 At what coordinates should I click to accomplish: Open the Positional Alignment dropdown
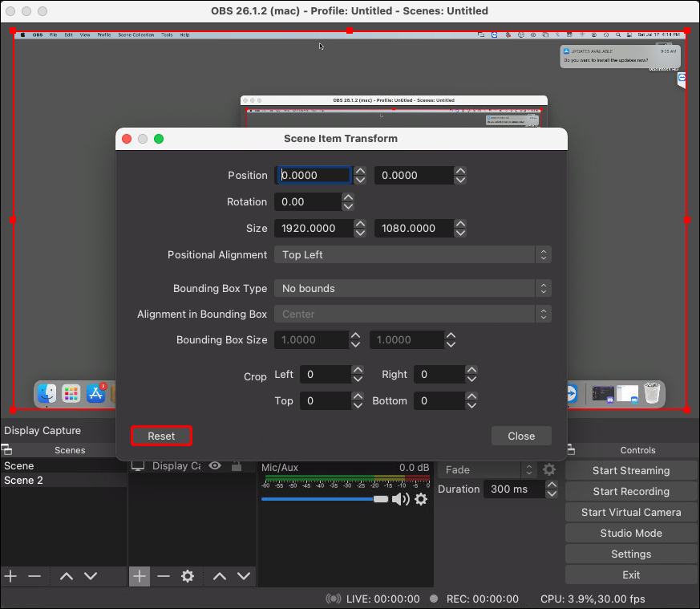[412, 254]
